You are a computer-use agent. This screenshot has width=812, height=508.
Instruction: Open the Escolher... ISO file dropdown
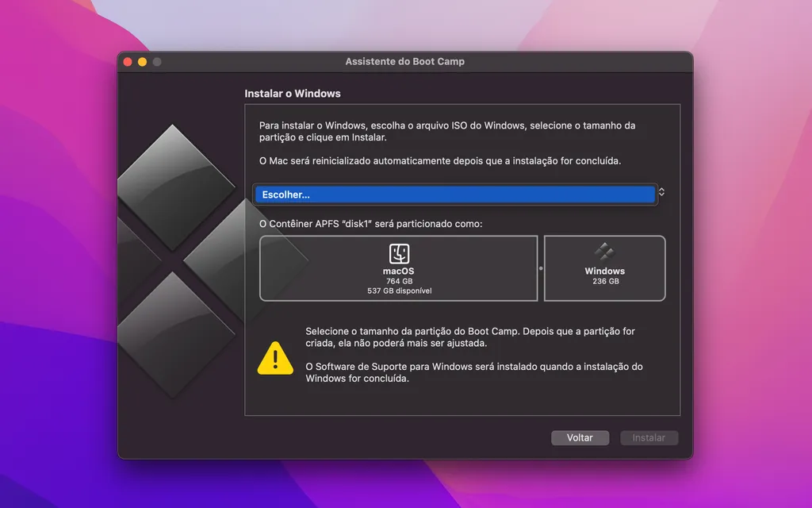coord(455,195)
